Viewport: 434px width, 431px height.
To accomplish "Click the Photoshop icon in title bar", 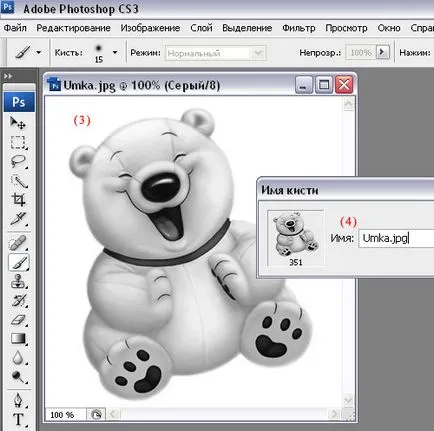I will pos(7,7).
